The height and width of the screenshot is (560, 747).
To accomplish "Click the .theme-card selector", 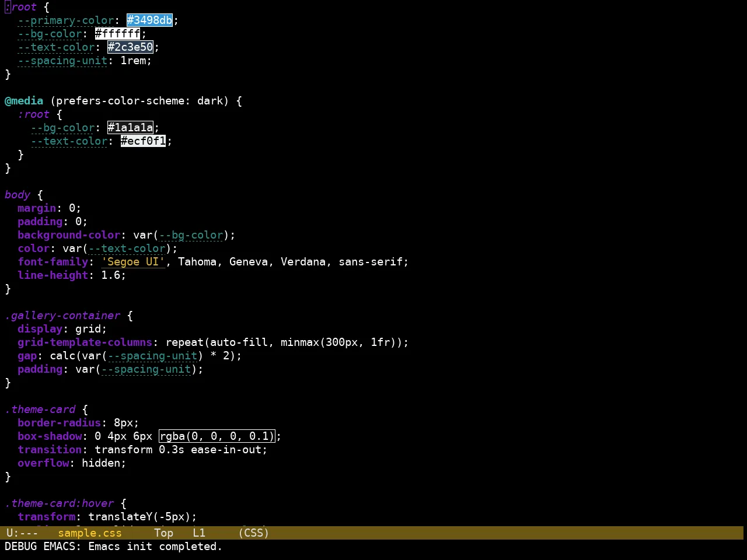I will [40, 409].
